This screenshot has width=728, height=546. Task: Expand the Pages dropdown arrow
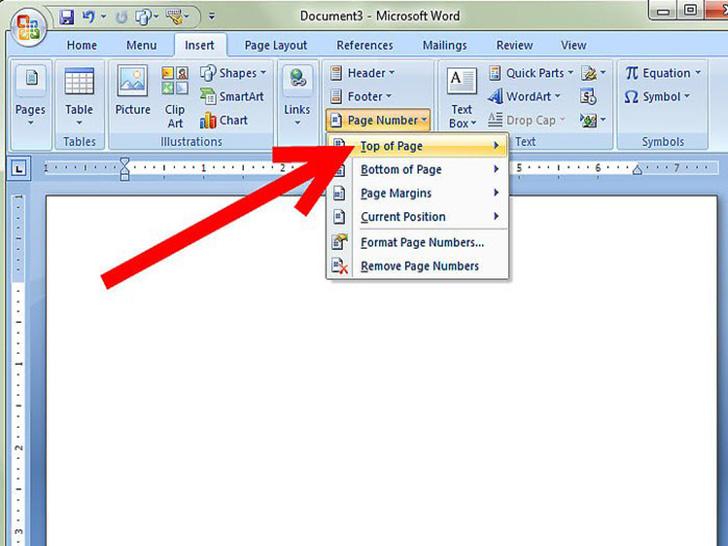click(31, 123)
